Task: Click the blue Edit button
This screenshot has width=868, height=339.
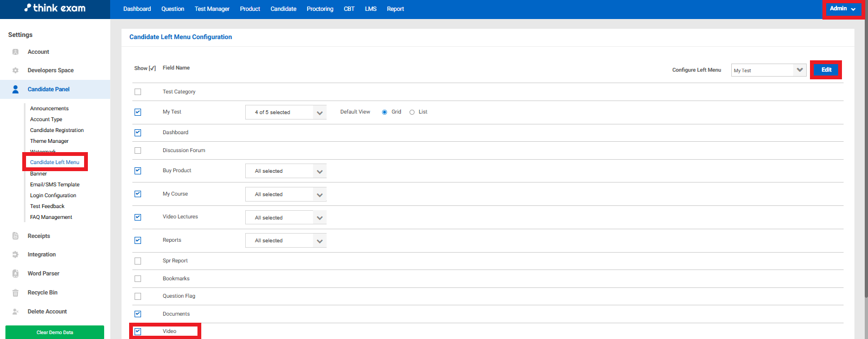Action: pyautogui.click(x=826, y=70)
